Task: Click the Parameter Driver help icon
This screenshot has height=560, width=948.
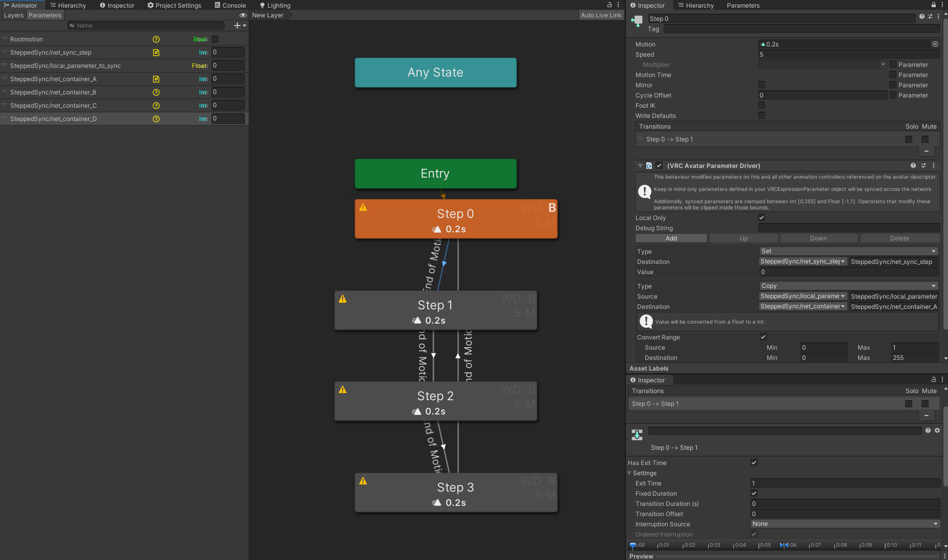Action: tap(913, 165)
